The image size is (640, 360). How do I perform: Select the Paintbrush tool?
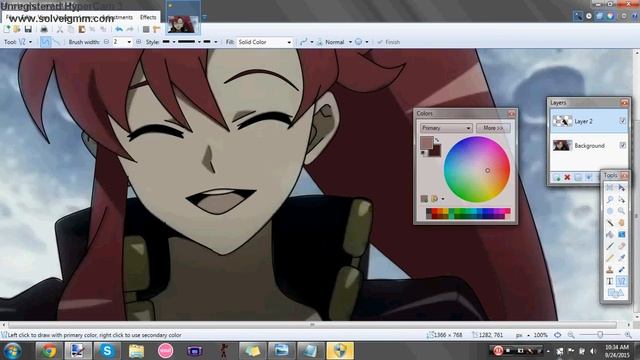(610, 246)
